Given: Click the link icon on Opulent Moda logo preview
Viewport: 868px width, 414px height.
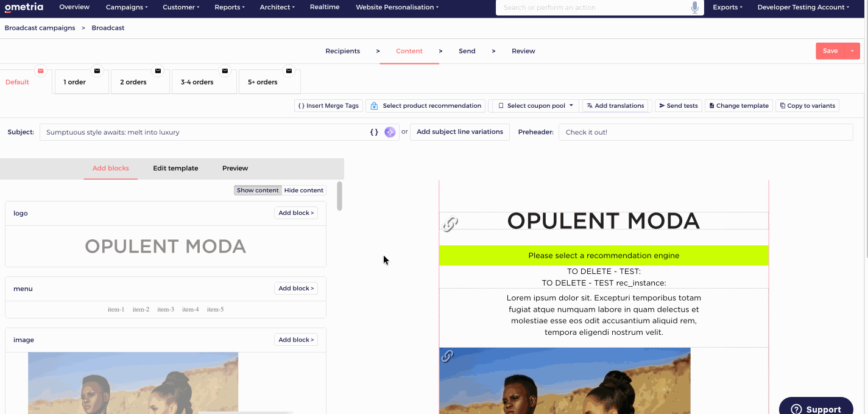Looking at the screenshot, I should pyautogui.click(x=450, y=224).
